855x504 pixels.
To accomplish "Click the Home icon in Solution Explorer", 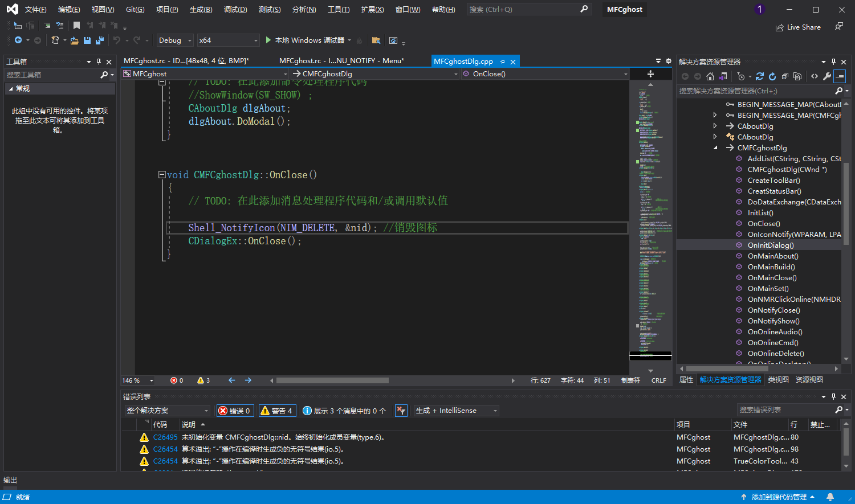I will point(710,76).
